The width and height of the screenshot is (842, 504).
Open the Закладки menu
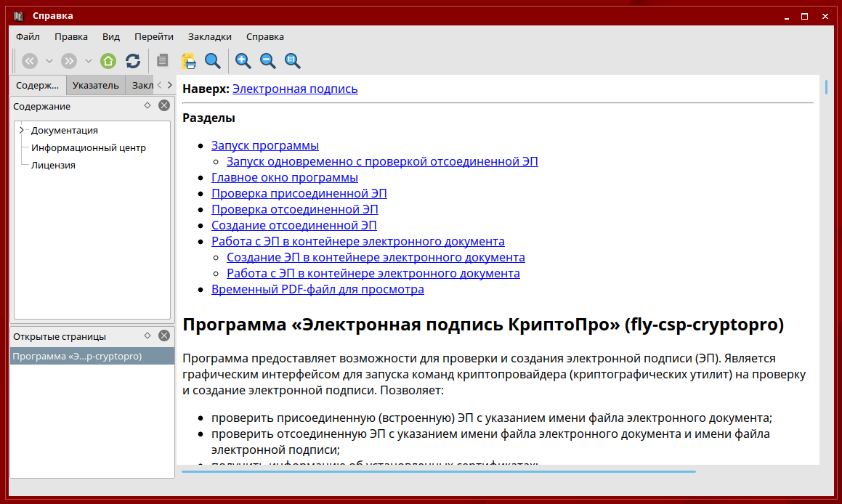pyautogui.click(x=209, y=36)
